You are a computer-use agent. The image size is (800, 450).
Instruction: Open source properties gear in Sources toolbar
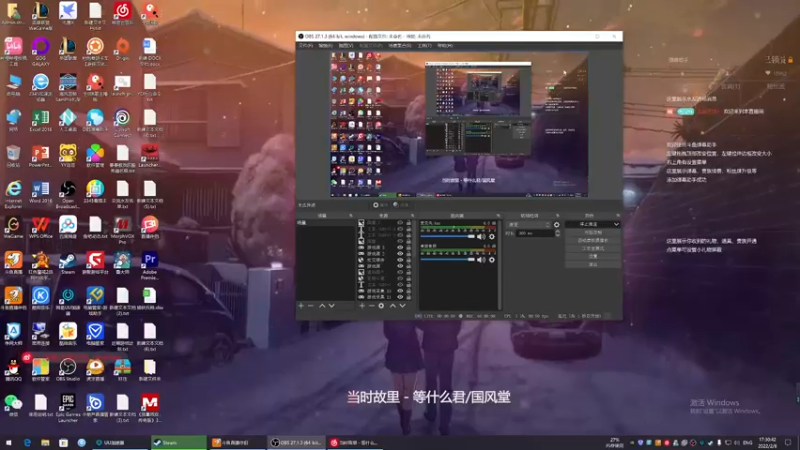[381, 306]
